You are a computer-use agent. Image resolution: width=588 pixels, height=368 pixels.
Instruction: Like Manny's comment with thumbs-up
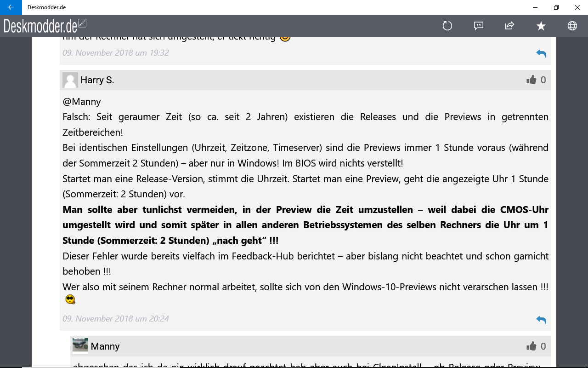(531, 346)
